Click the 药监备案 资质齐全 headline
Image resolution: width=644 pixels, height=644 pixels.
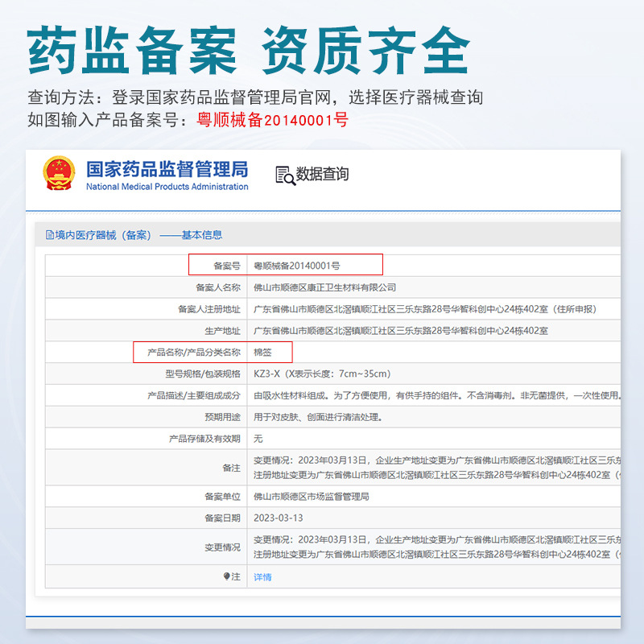tap(249, 50)
